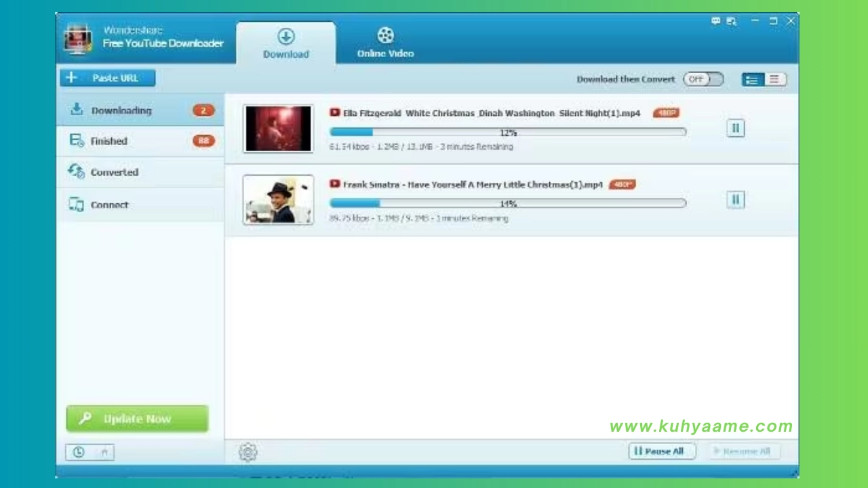Click the Ella Fitzgerald video thumbnail

point(278,129)
